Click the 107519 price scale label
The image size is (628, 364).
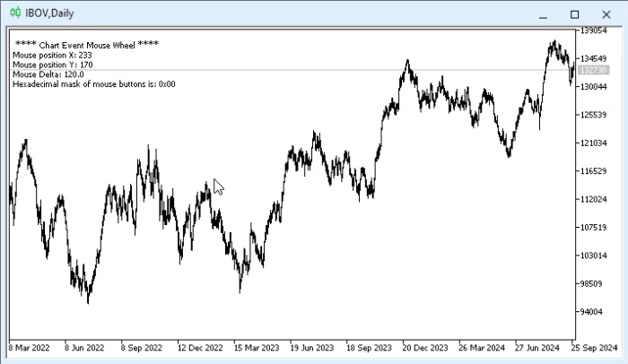(594, 228)
